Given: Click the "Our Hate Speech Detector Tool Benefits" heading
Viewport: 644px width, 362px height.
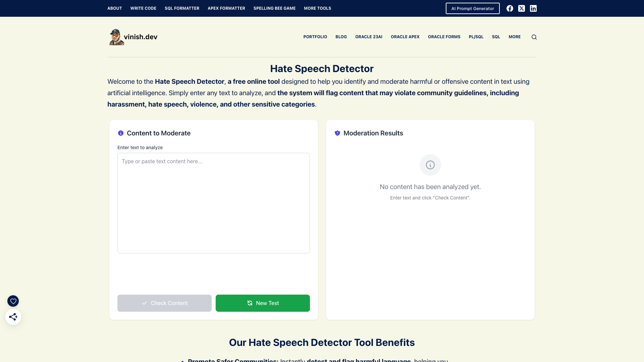Looking at the screenshot, I should (322, 343).
